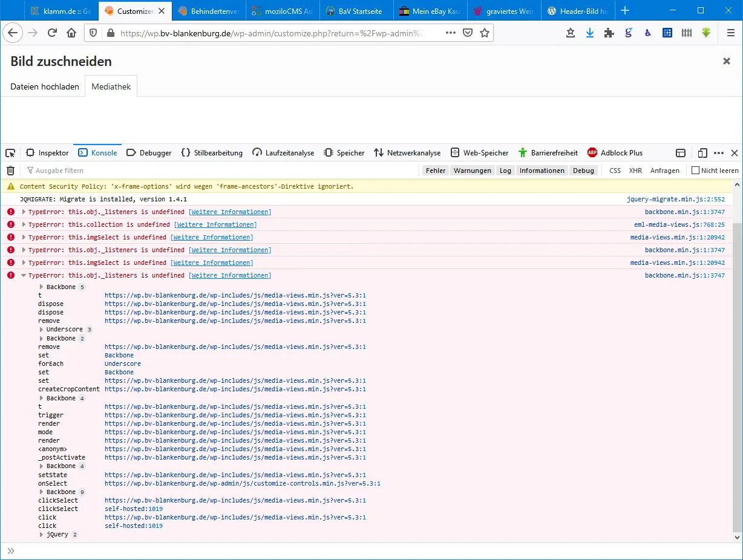Toggle the Informationen filter button
743x560 pixels.
click(542, 171)
